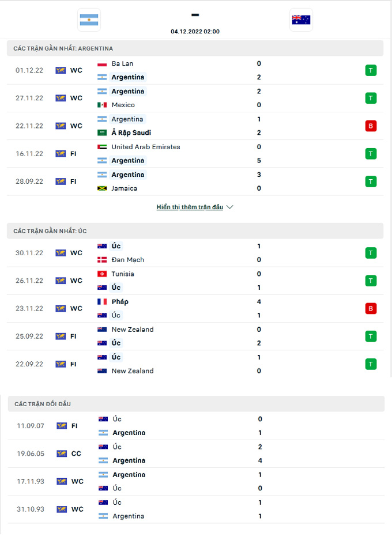
Task: Click the Mexico flag icon
Action: click(103, 105)
